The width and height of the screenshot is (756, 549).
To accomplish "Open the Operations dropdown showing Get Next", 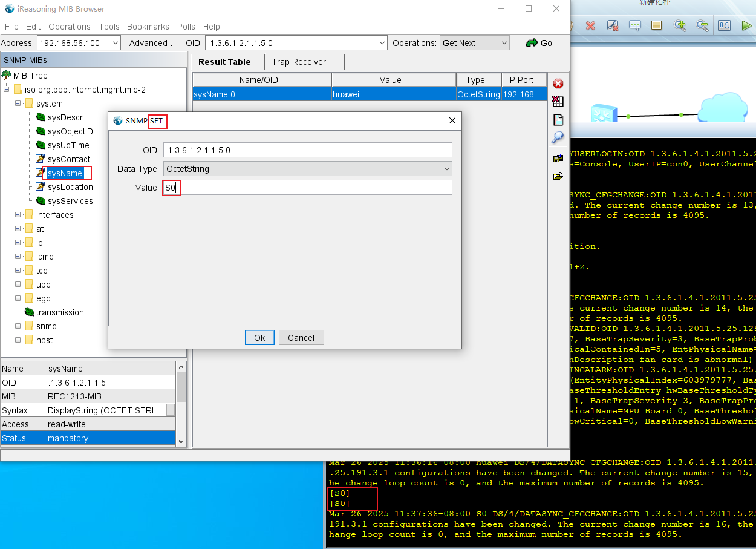I will 474,42.
